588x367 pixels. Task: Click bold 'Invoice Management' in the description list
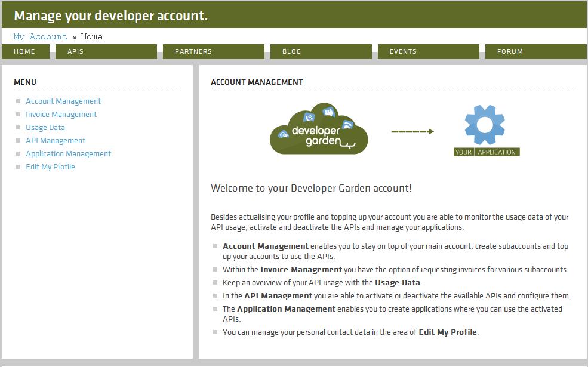tap(301, 270)
